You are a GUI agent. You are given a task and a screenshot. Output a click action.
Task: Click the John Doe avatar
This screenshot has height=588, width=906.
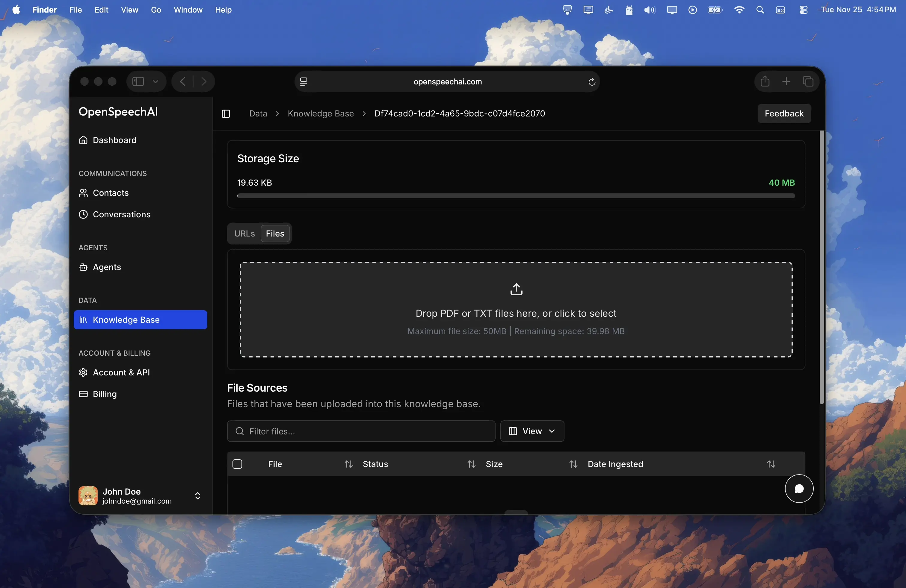pyautogui.click(x=88, y=495)
